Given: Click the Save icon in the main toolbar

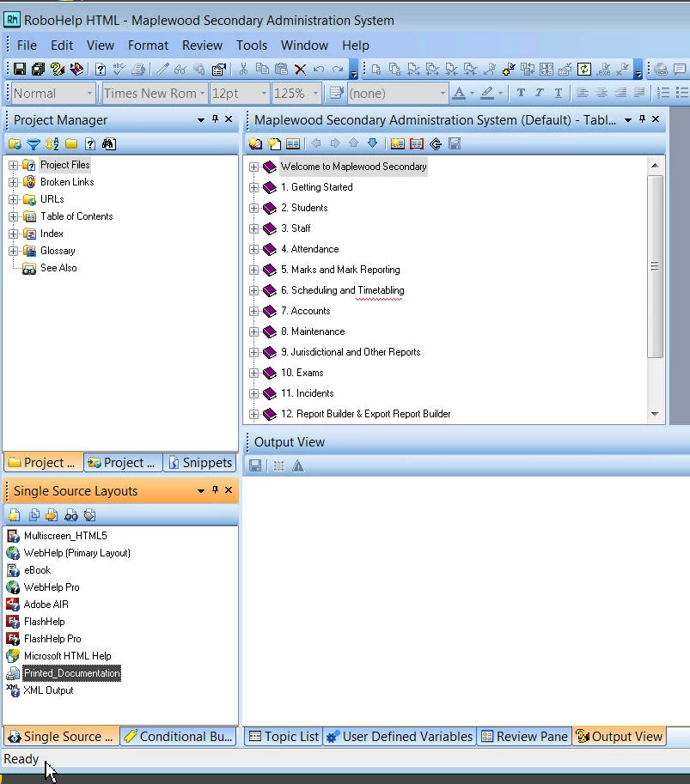Looking at the screenshot, I should click(x=20, y=69).
